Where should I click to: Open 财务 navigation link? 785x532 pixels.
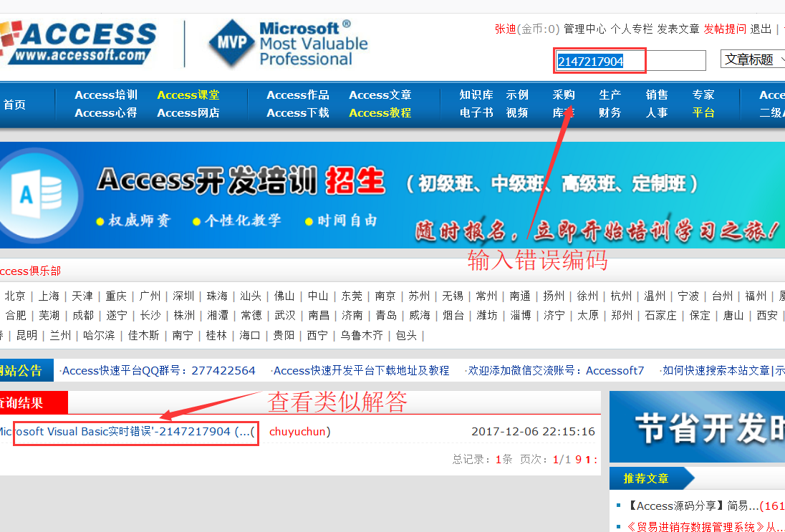610,112
